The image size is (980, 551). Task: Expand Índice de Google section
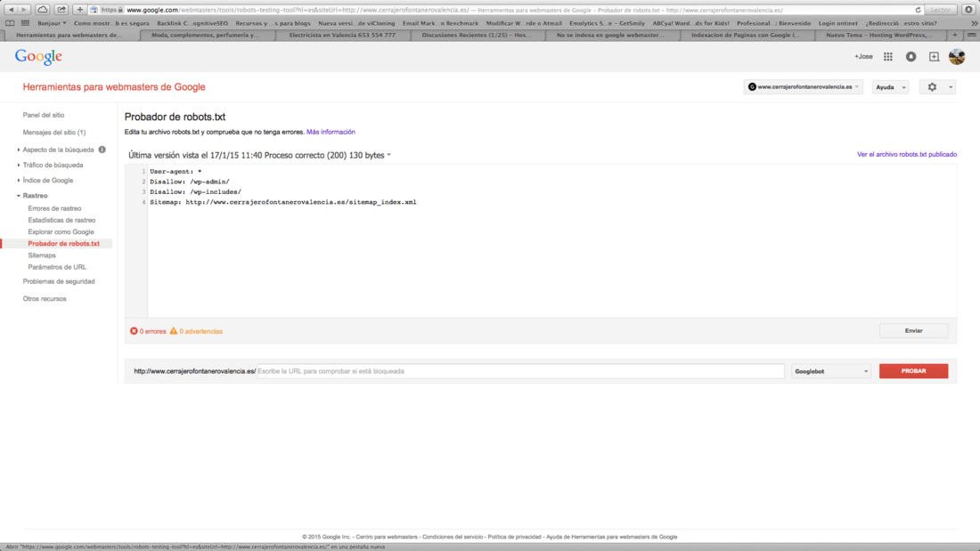coord(47,181)
